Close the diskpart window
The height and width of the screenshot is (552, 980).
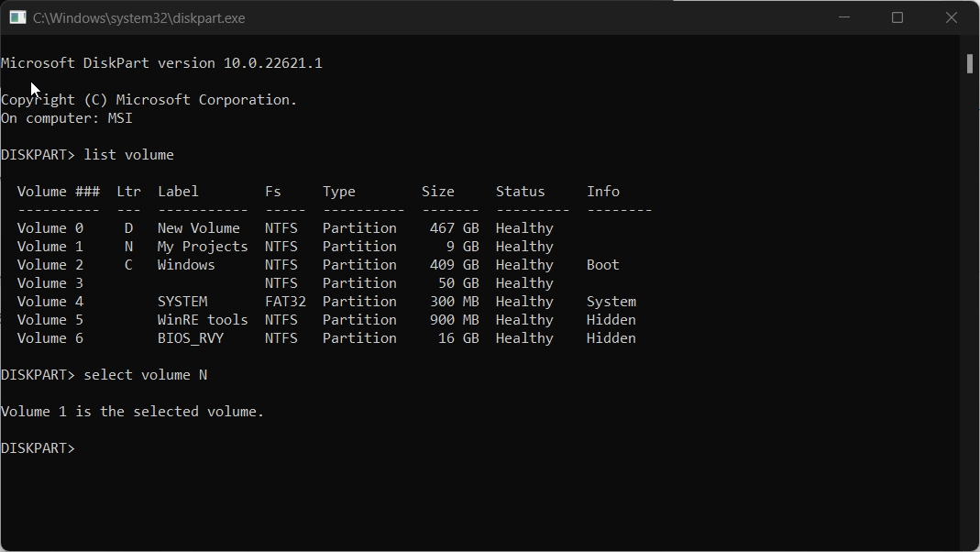click(952, 17)
